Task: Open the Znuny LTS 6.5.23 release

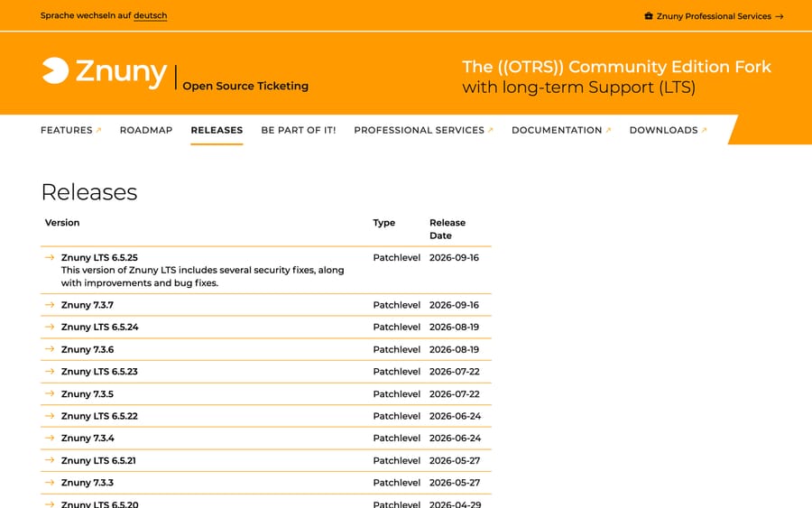Action: click(99, 371)
